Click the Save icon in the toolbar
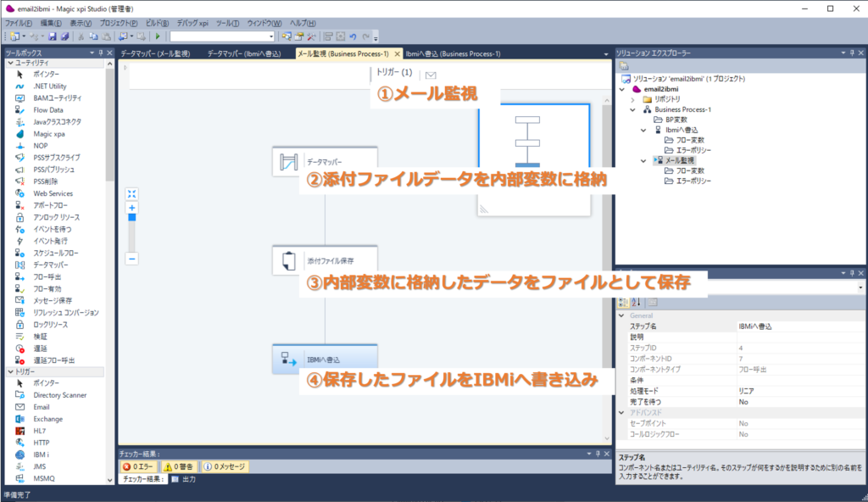This screenshot has height=502, width=868. coord(52,36)
